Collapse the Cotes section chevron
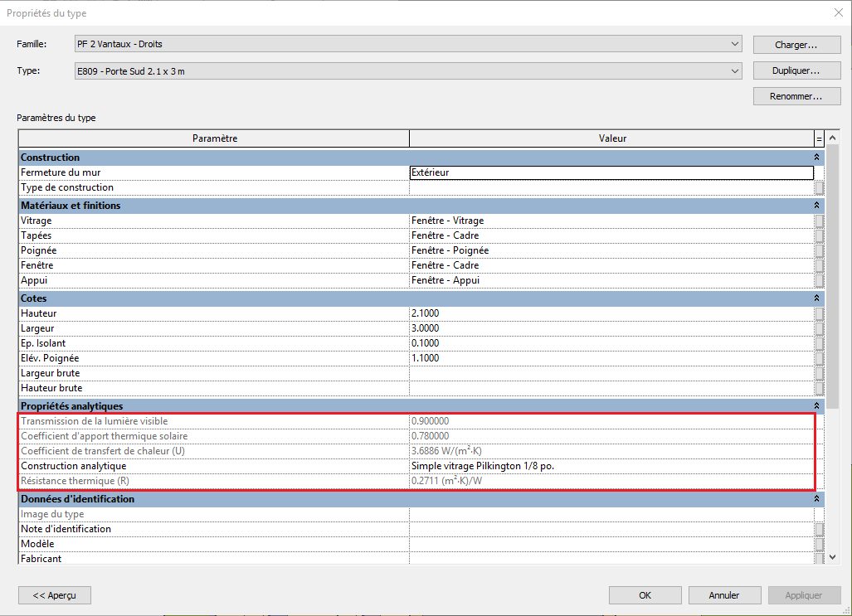Screen dimensions: 852x616 click(x=816, y=298)
